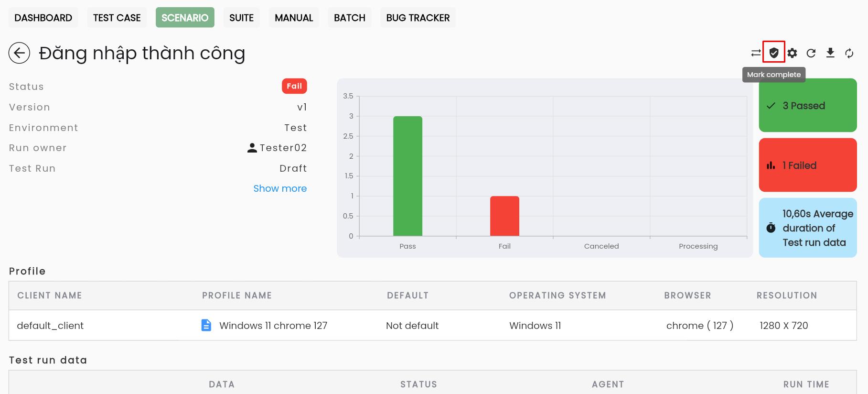Click the checkmark icon on Passed card
The height and width of the screenshot is (394, 868).
click(771, 106)
